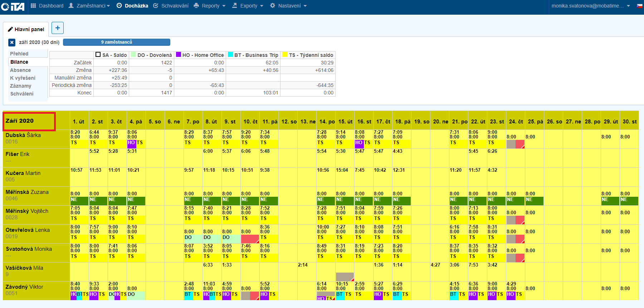Screen dimensions: 644x308
Task: Toggle the HO - Home Office purple box
Action: pos(179,55)
